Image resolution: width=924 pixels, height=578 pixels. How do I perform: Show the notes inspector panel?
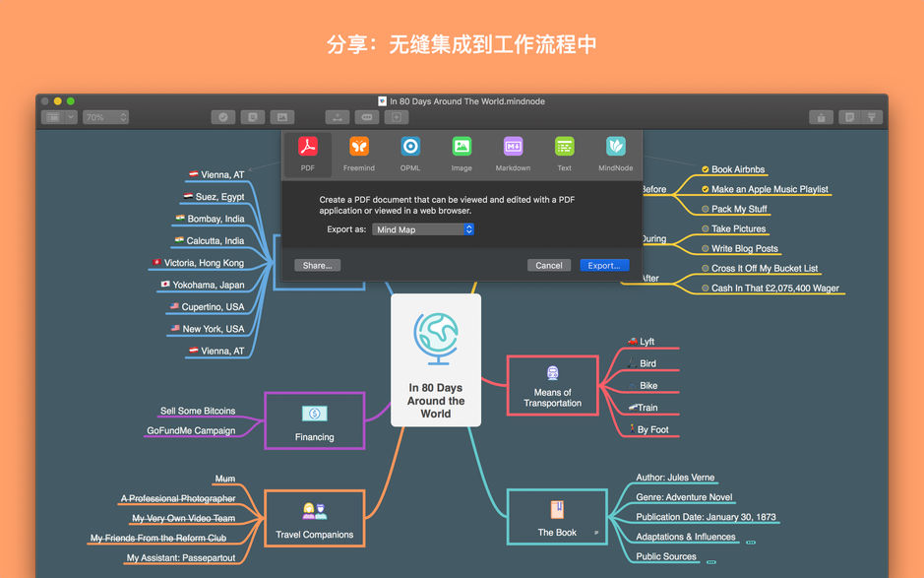pos(849,117)
